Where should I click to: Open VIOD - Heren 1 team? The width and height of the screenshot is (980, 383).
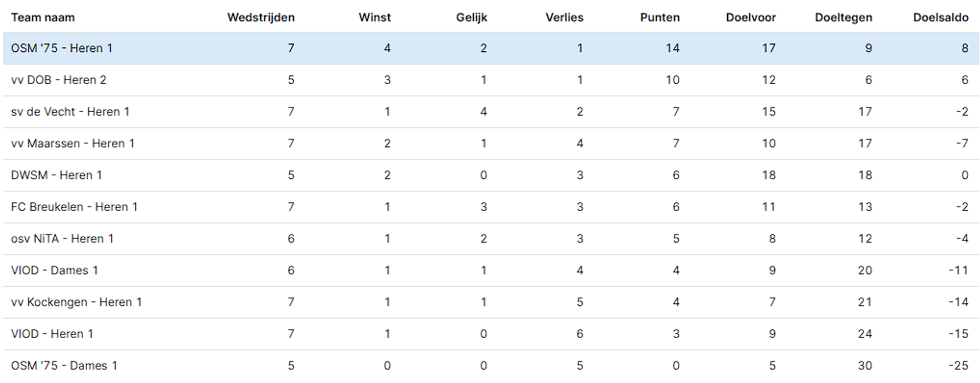click(52, 334)
